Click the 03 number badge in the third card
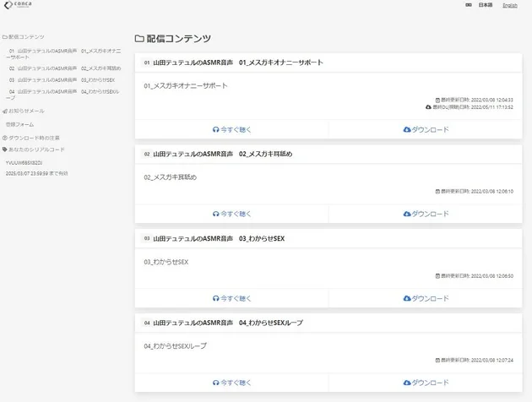This screenshot has width=532, height=402. pos(147,238)
